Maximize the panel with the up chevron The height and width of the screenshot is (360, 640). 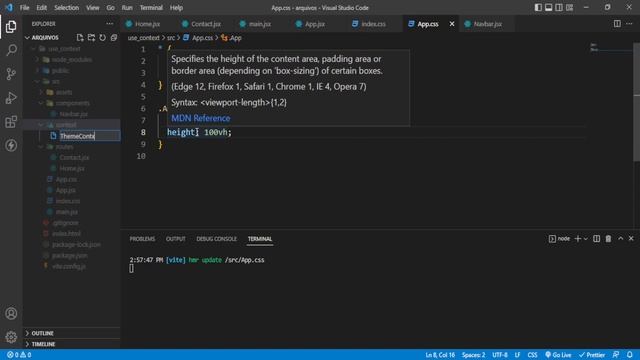point(620,238)
